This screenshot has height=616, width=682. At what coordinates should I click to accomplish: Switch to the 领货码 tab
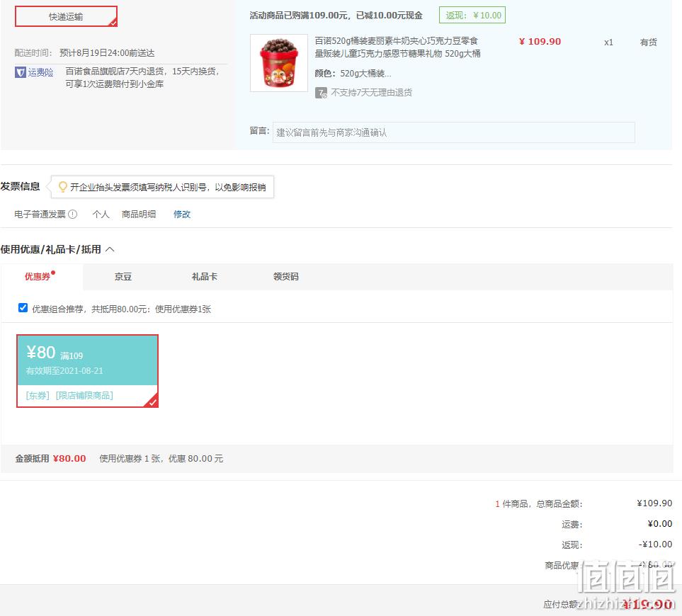(286, 276)
